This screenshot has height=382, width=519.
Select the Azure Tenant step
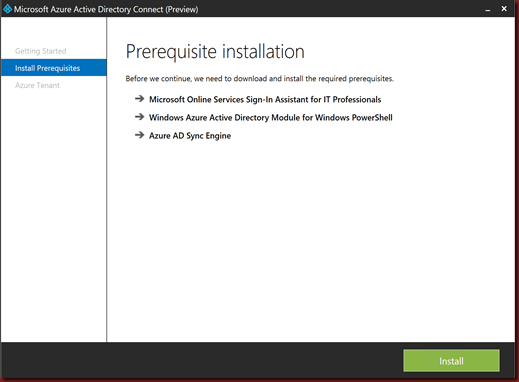point(37,85)
